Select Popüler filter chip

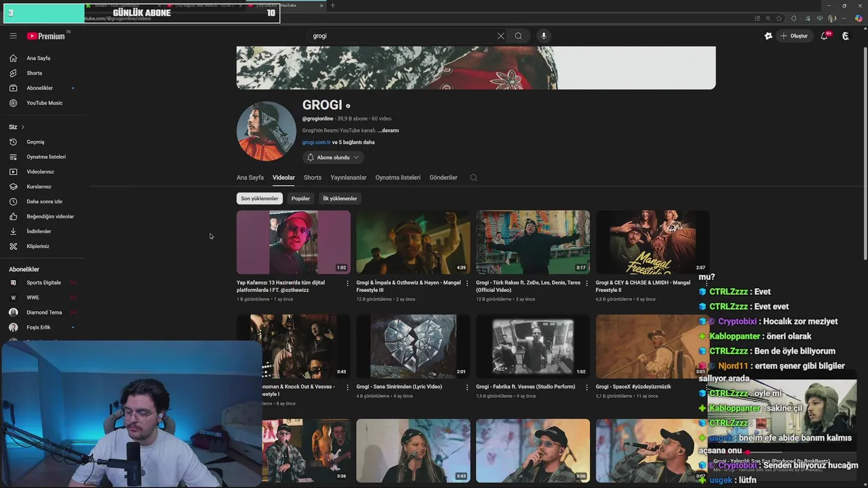point(300,199)
